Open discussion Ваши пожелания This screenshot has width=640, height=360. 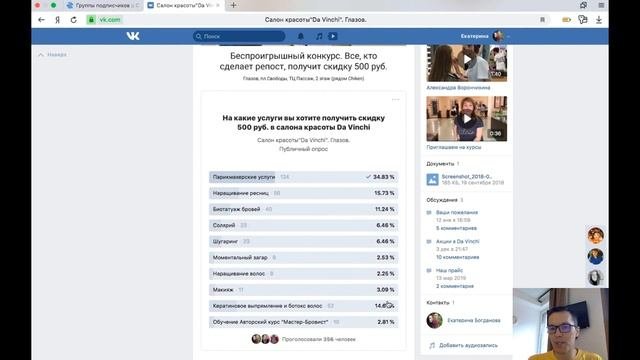click(457, 213)
